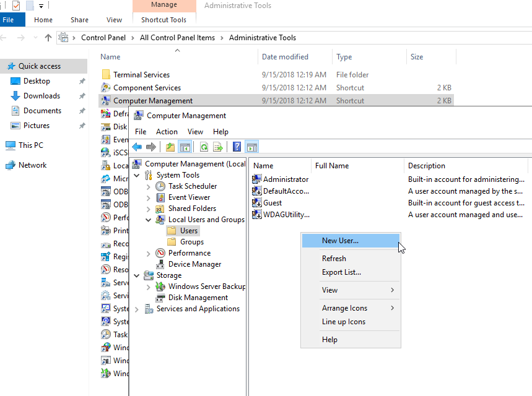Open the Explorer Share ribbon tab
The image size is (532, 396).
(x=79, y=20)
